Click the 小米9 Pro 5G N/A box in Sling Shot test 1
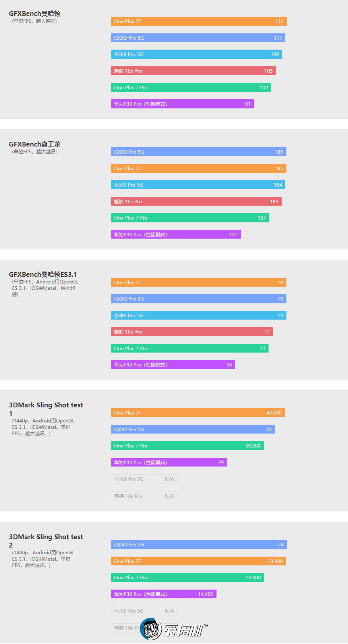 (144, 479)
